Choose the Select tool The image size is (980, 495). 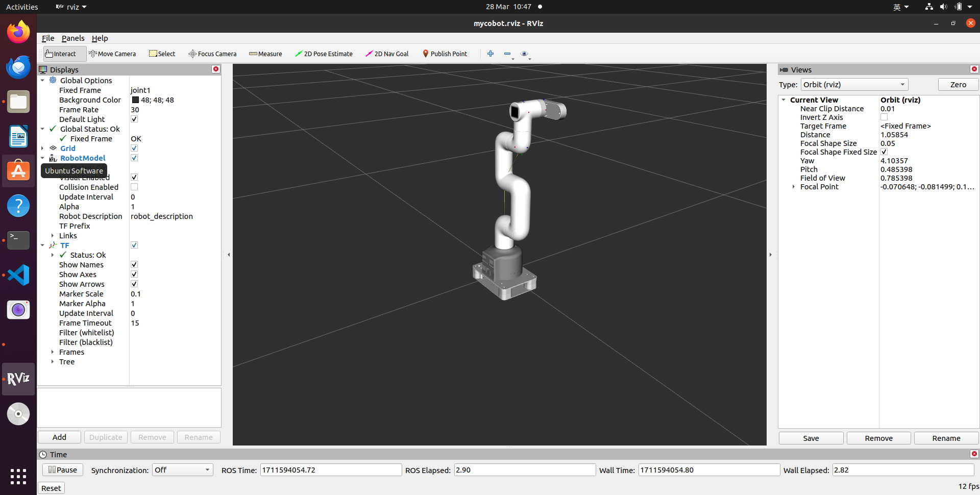[x=162, y=54]
